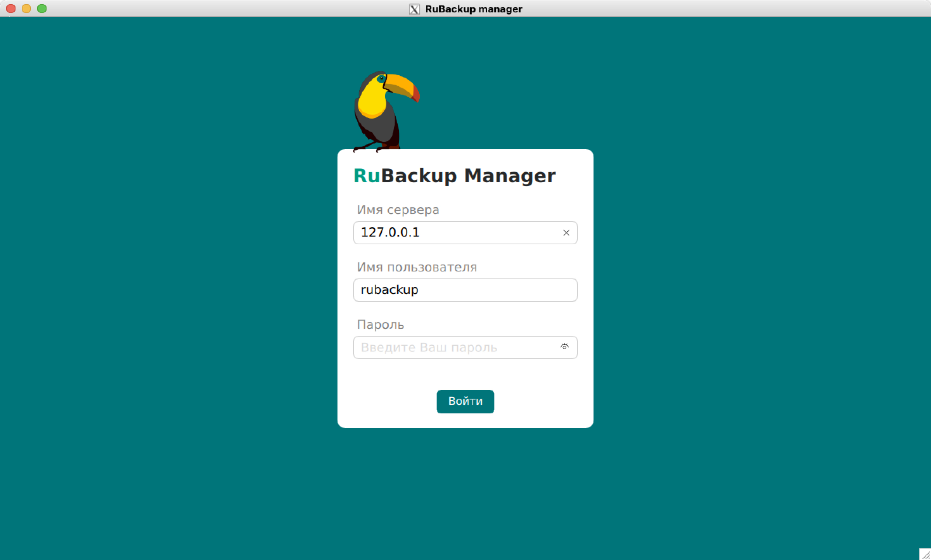The width and height of the screenshot is (931, 560).
Task: Click the password field placeholder text
Action: pos(429,347)
